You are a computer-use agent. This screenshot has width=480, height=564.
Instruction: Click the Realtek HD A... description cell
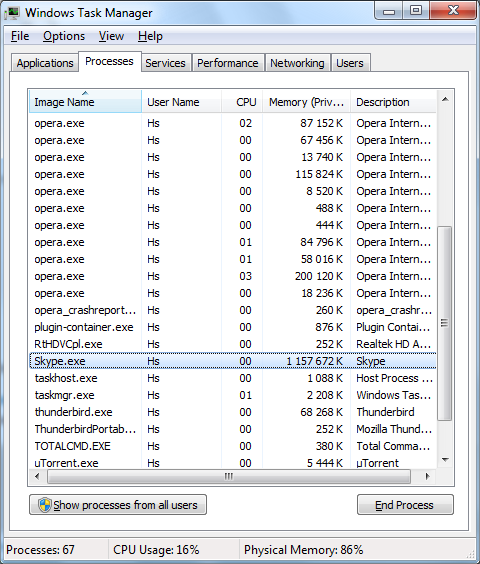pyautogui.click(x=393, y=344)
